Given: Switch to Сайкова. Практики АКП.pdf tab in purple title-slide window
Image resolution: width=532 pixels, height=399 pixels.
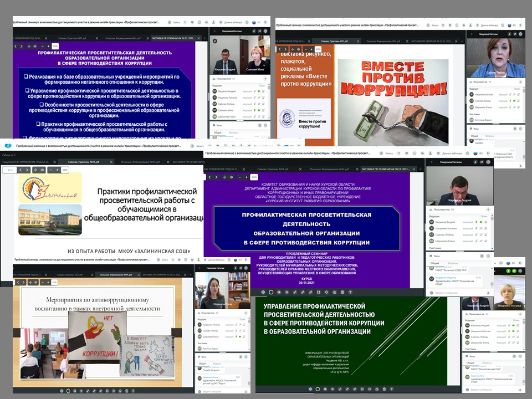Looking at the screenshot, I should (x=273, y=169).
